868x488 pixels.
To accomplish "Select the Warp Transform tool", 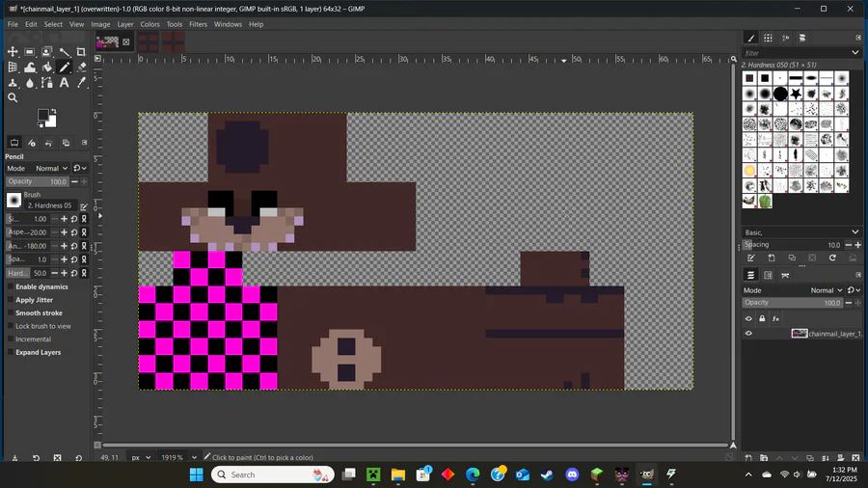I will 29,68.
